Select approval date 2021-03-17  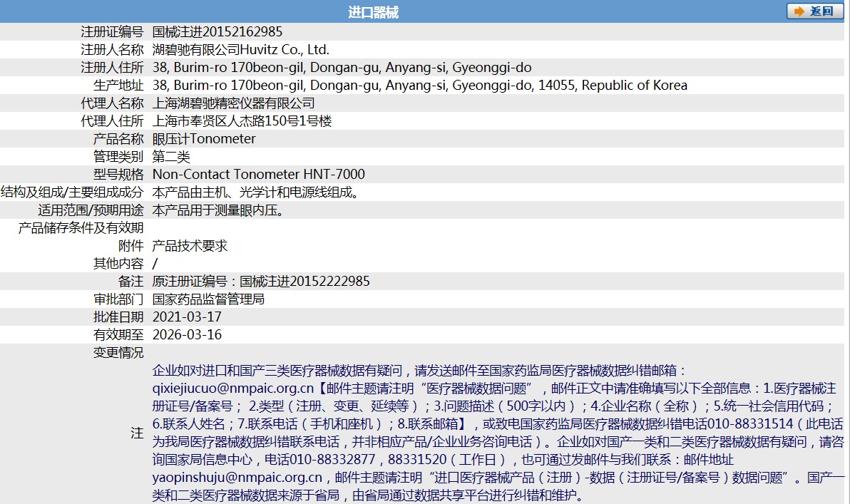[x=187, y=317]
